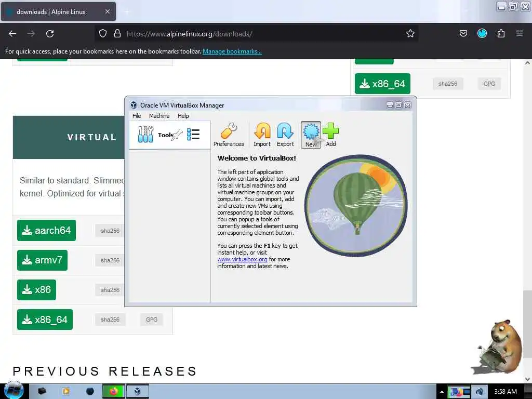Screen dimensions: 532x399
Task: Click sha256 next to armv7
Action: [110, 260]
